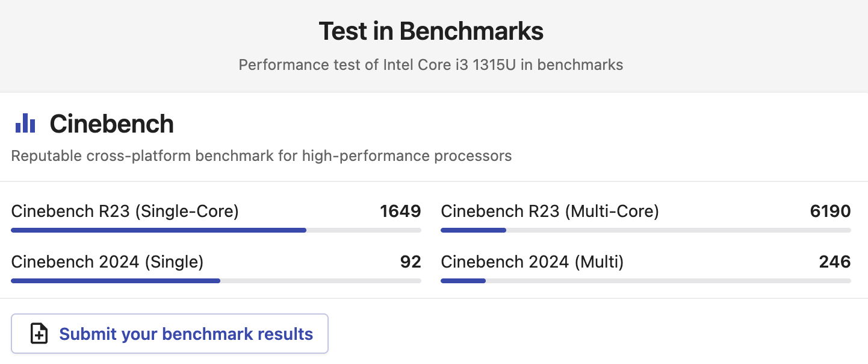Click the Test in Benchmarks title
Screen dimensions: 868x364
[430, 31]
